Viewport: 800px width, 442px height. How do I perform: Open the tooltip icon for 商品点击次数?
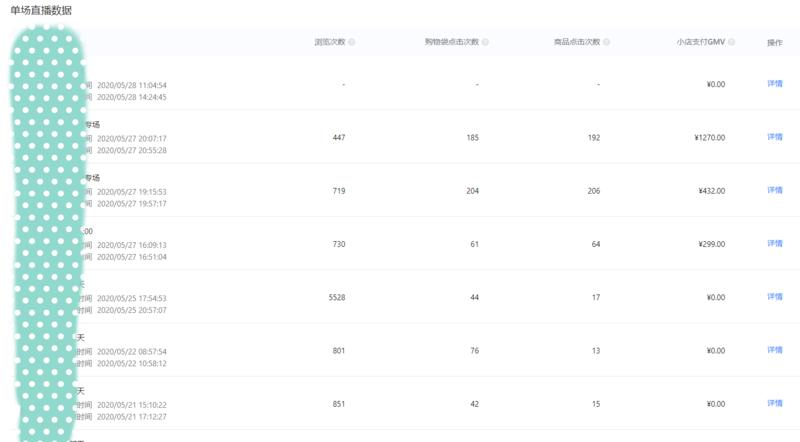click(x=607, y=42)
